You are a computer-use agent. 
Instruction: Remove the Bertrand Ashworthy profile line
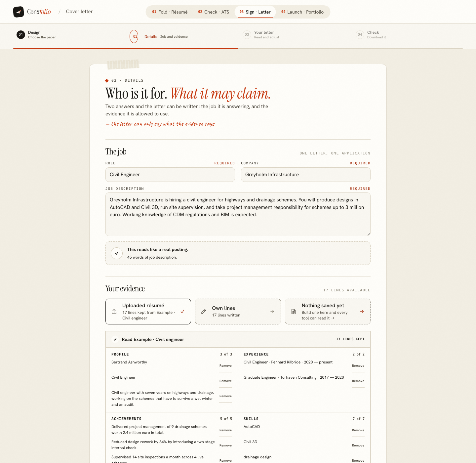pyautogui.click(x=225, y=366)
